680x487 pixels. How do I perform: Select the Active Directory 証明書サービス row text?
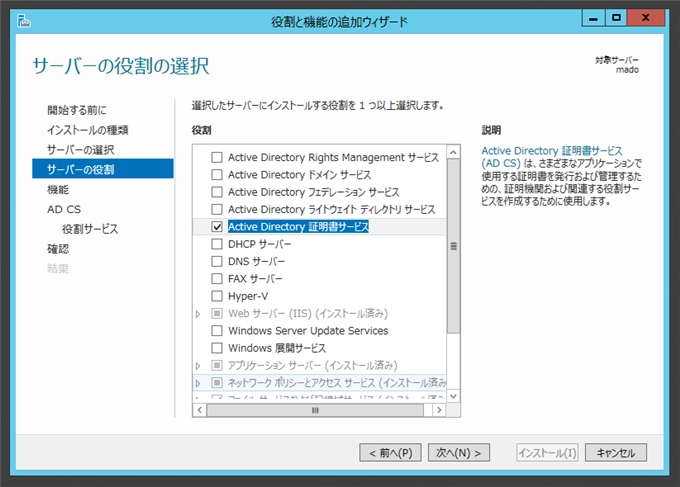click(x=298, y=226)
